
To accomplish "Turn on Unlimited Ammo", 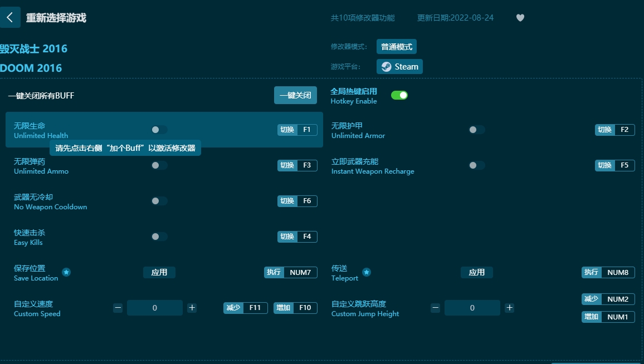I will pyautogui.click(x=159, y=165).
